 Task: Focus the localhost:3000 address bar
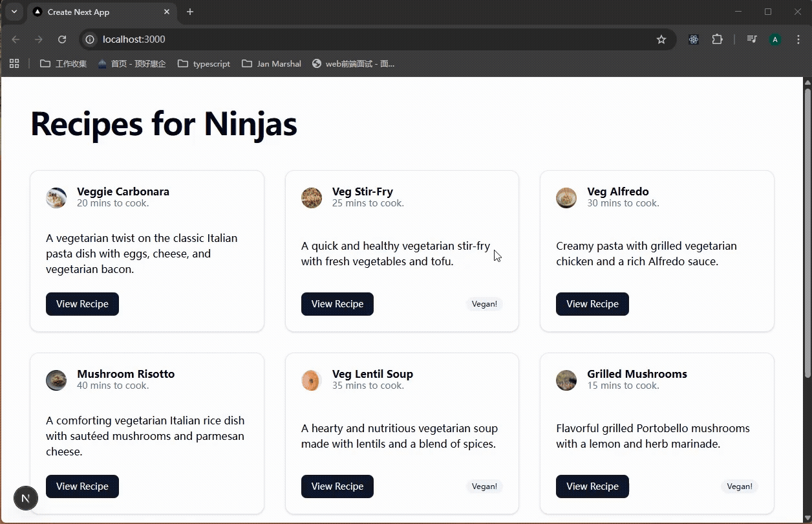coord(375,39)
